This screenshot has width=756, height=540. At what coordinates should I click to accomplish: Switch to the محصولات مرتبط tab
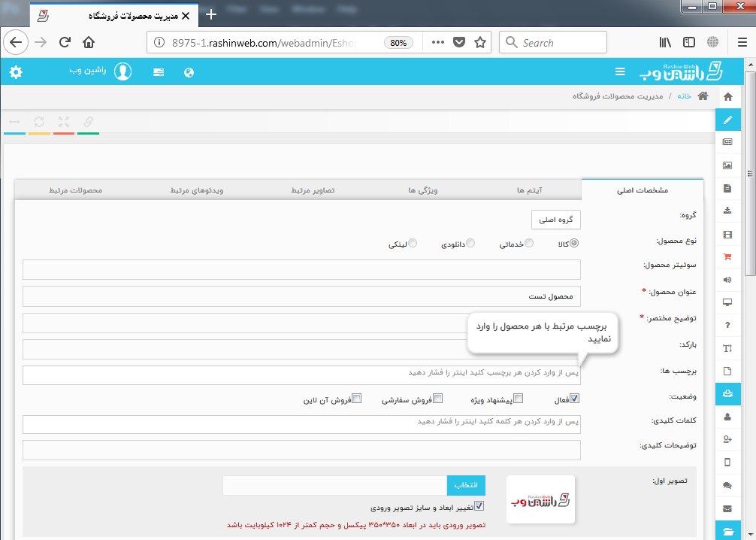click(76, 190)
